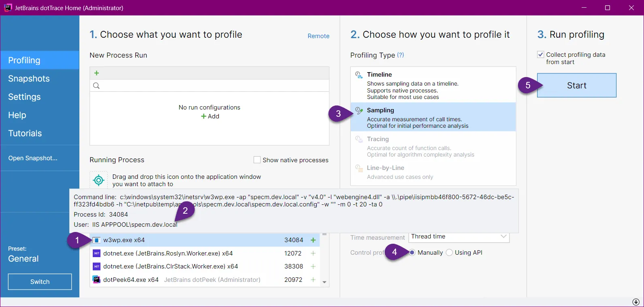Select the Manually radio button

(x=412, y=253)
